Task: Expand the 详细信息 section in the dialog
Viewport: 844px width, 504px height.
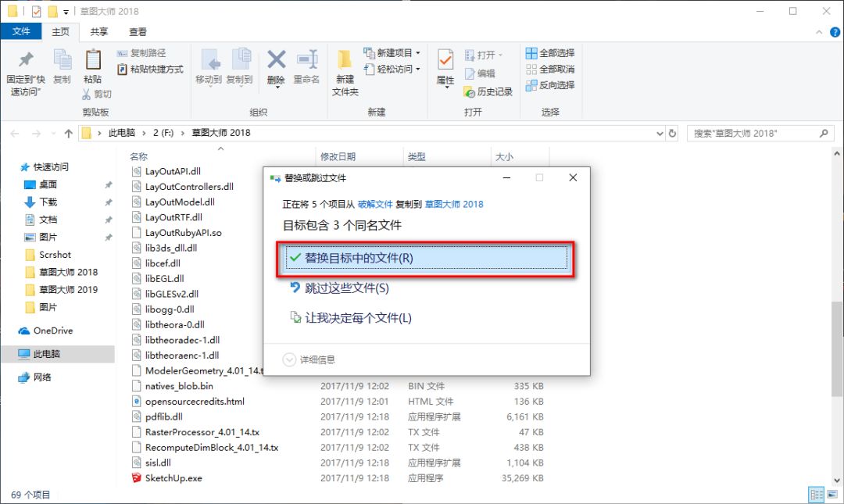Action: pyautogui.click(x=312, y=361)
